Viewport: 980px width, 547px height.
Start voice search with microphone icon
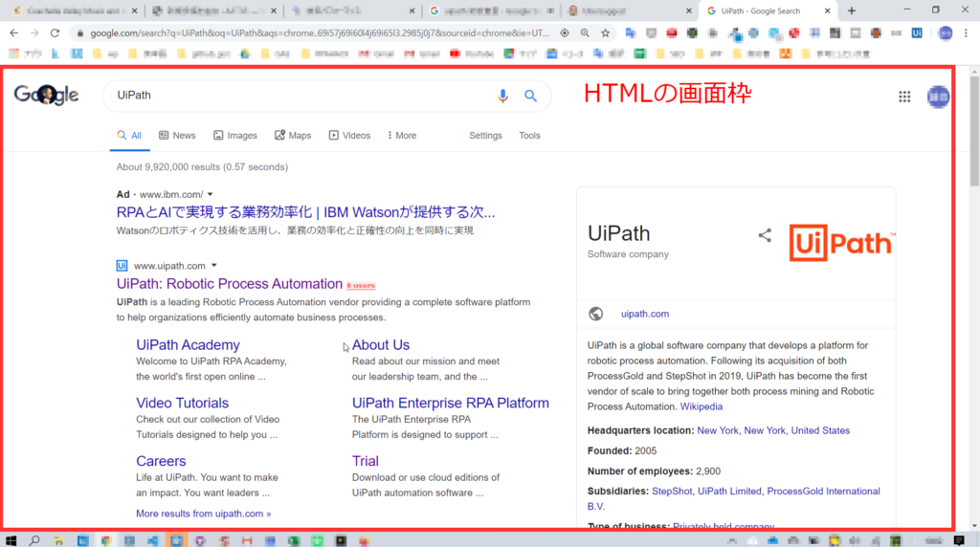point(502,96)
